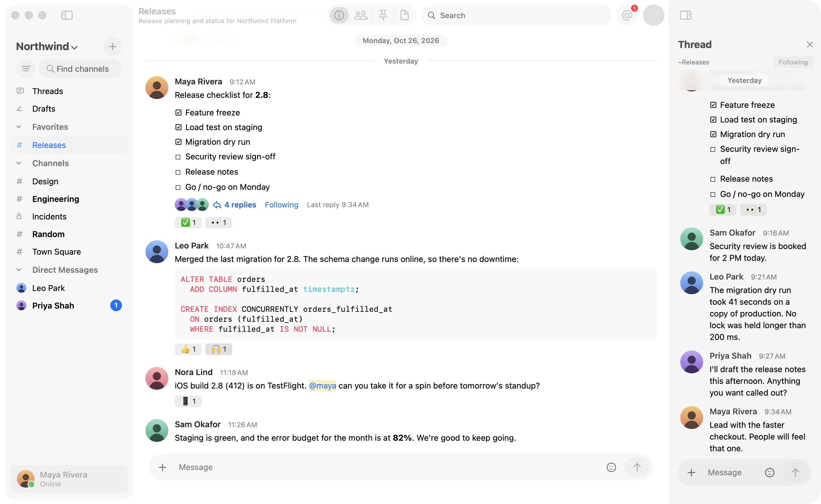Screen dimensions: 821x504
Task: Select the Engineering channel
Action: click(69, 199)
